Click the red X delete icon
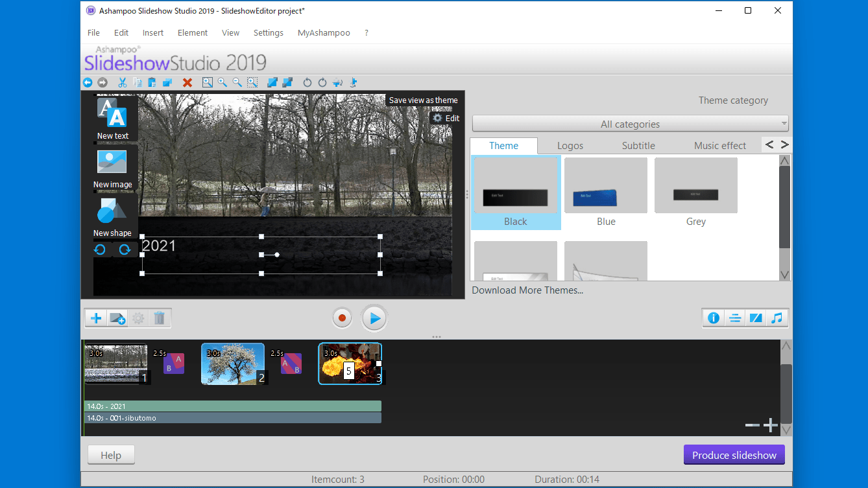The image size is (868, 488). (187, 82)
